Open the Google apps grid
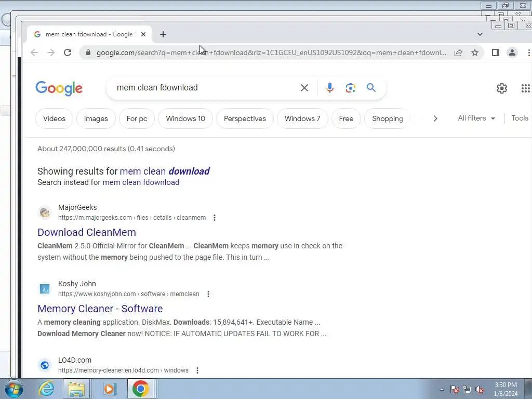This screenshot has width=532, height=399. tap(526, 88)
